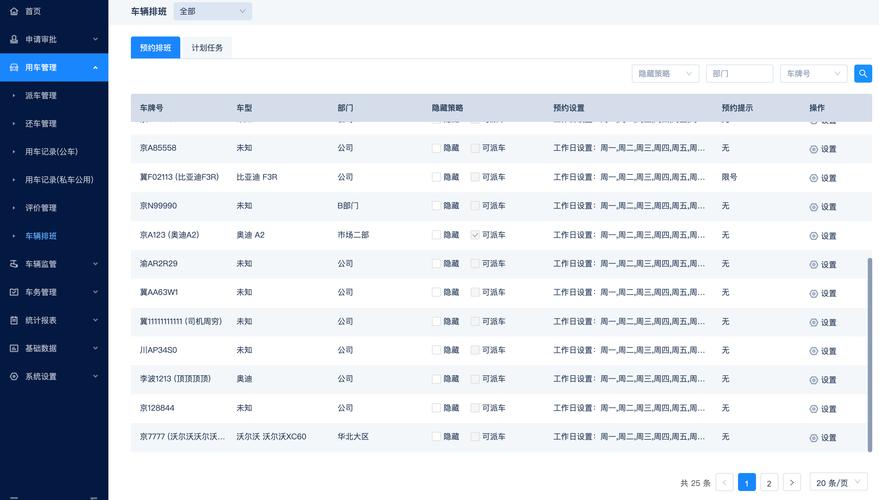Screen dimensions: 879x500
Task: Switch to the 预约排班 tab
Action: click(x=155, y=48)
